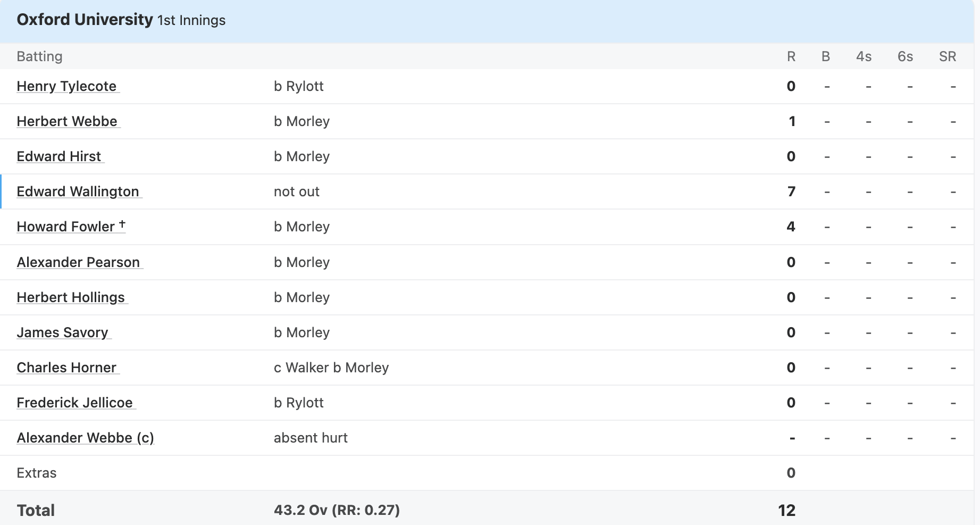980x525 pixels.
Task: Click the 4s column header
Action: 864,56
